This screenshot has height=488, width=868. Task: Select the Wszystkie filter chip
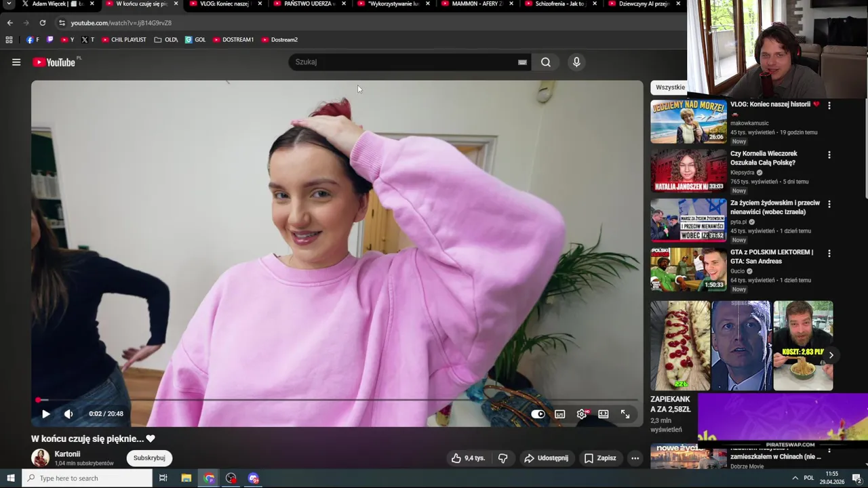(670, 87)
